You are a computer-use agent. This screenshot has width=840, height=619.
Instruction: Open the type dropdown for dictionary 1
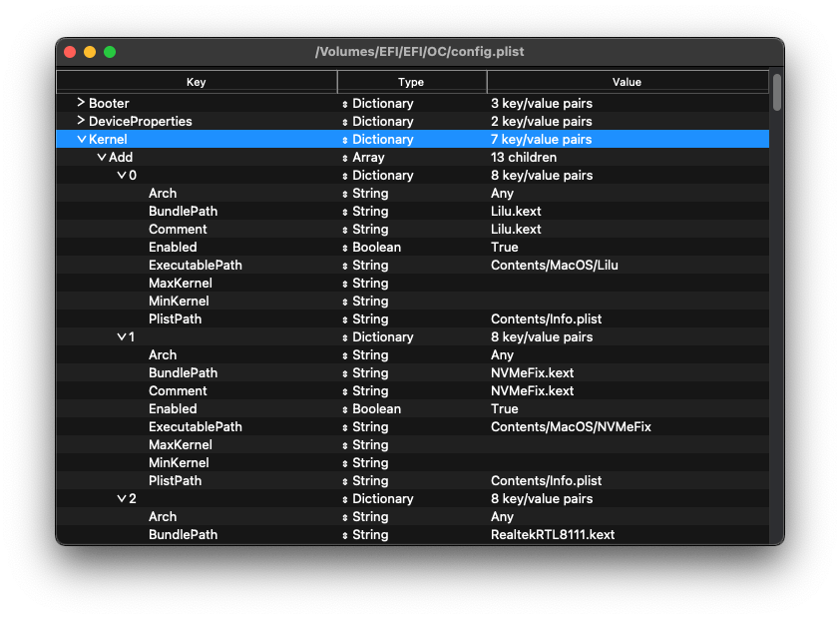coord(345,337)
